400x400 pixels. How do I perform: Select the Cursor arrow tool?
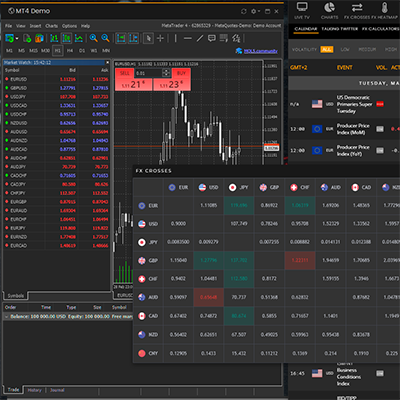click(148, 38)
